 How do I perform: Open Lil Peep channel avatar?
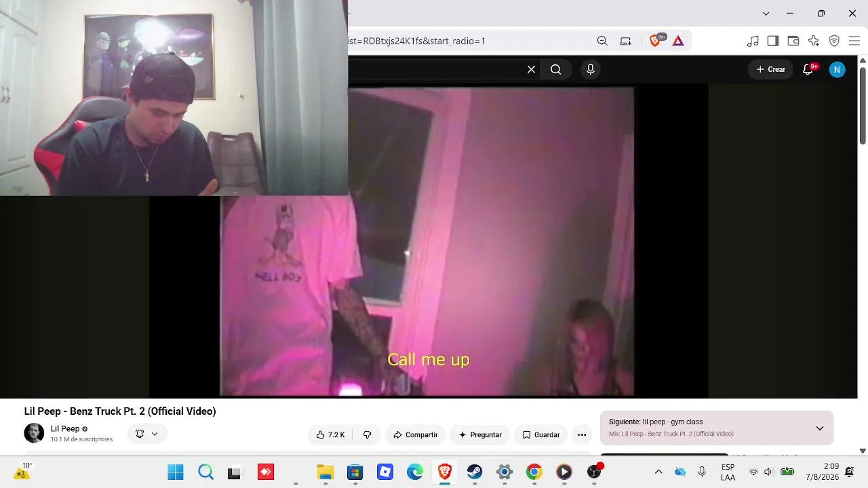[x=34, y=433]
